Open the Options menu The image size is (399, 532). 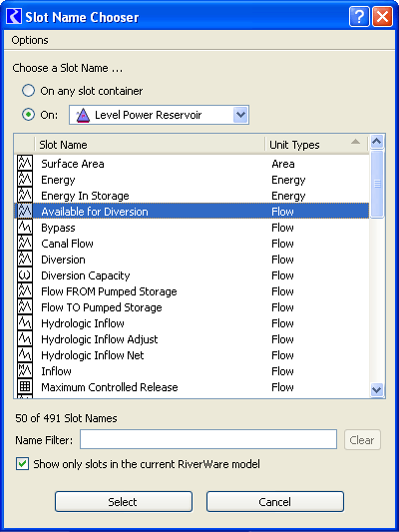click(x=30, y=40)
